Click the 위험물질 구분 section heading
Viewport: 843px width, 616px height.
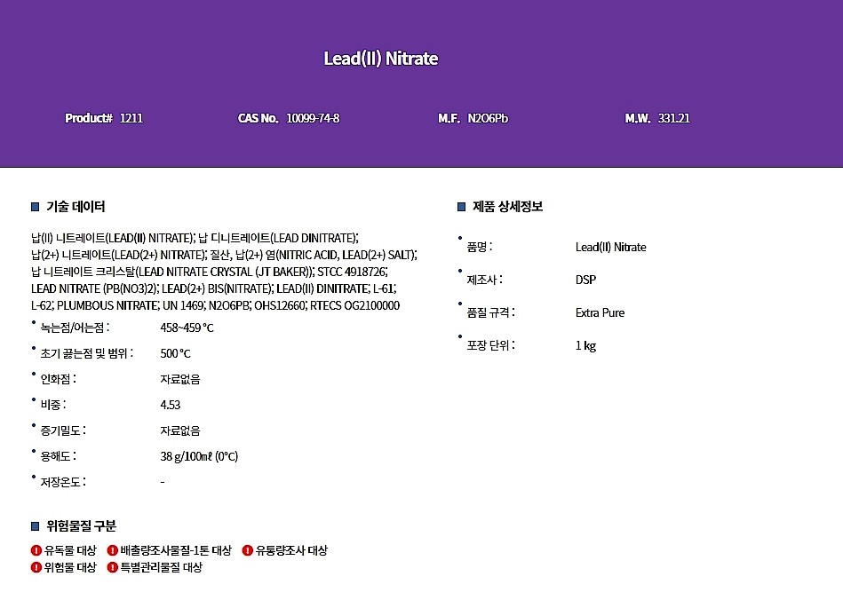[x=81, y=526]
